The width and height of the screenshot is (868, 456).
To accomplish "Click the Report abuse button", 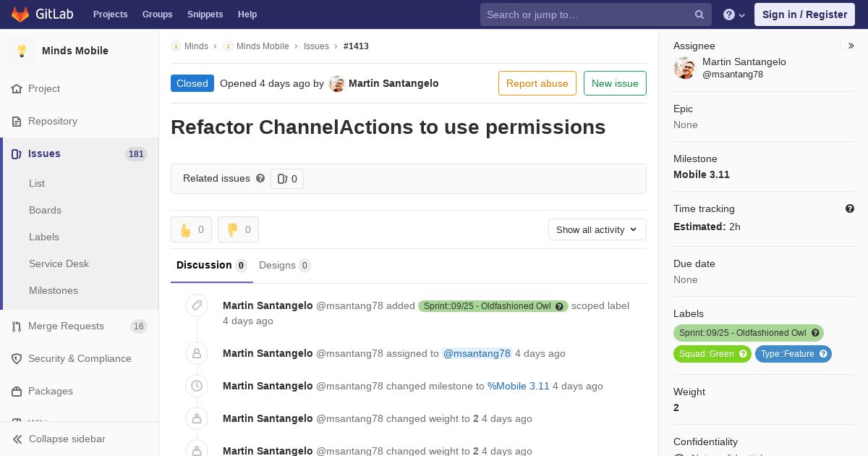I will [x=537, y=83].
